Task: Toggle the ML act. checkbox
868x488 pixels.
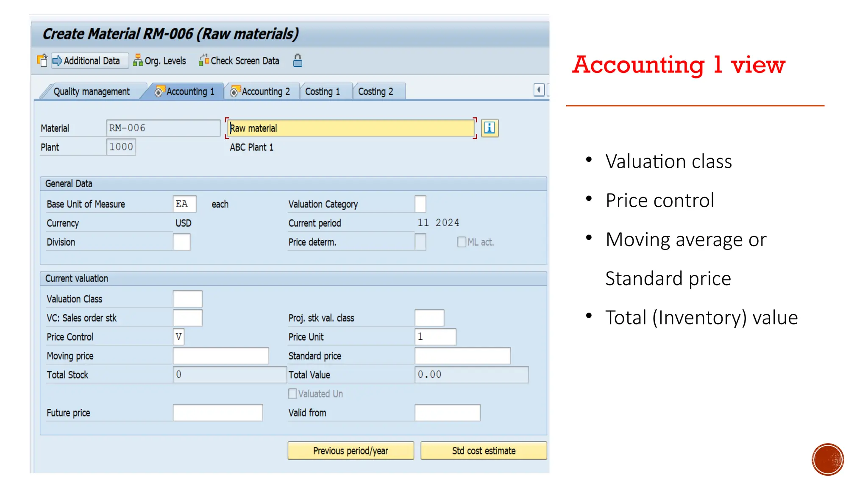Action: tap(462, 242)
